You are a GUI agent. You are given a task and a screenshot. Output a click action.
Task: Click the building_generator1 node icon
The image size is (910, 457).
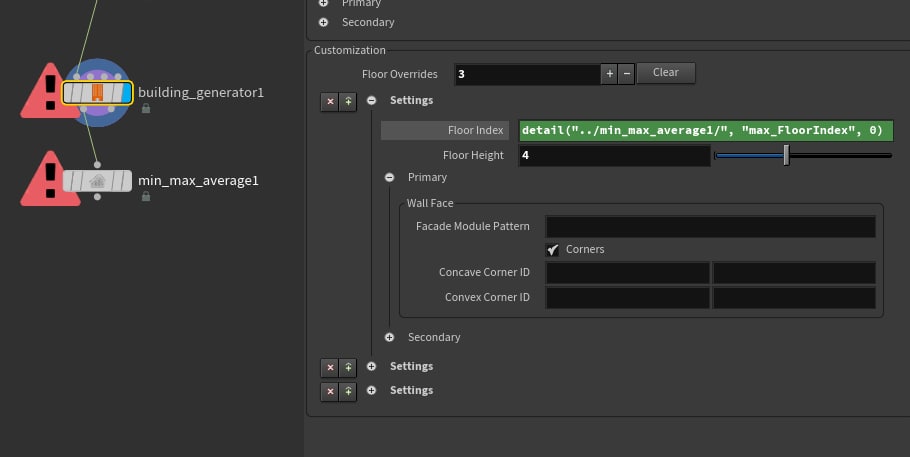[x=98, y=93]
